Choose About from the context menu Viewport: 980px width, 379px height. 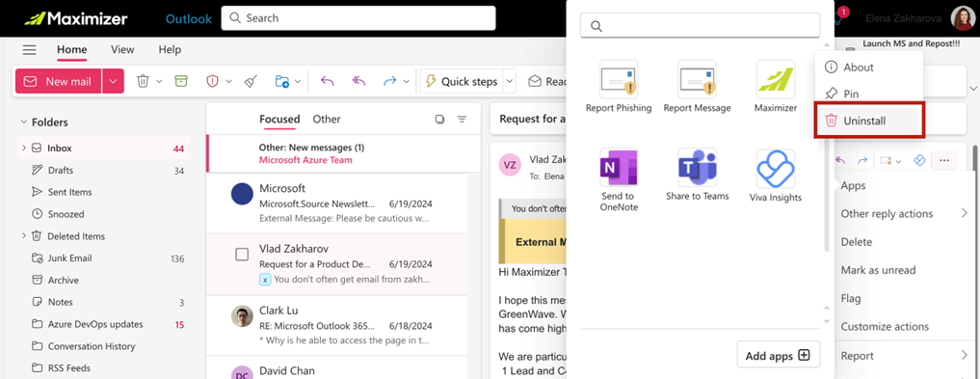click(869, 67)
